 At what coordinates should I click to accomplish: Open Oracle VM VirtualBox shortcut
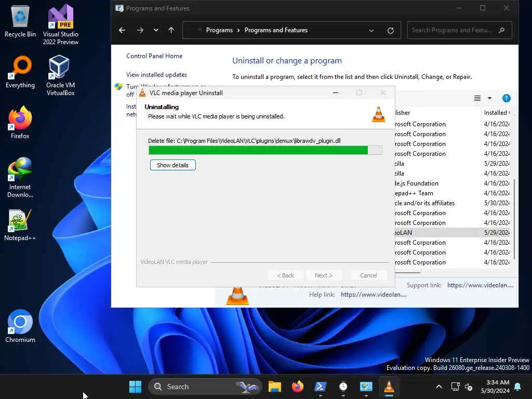pos(60,75)
